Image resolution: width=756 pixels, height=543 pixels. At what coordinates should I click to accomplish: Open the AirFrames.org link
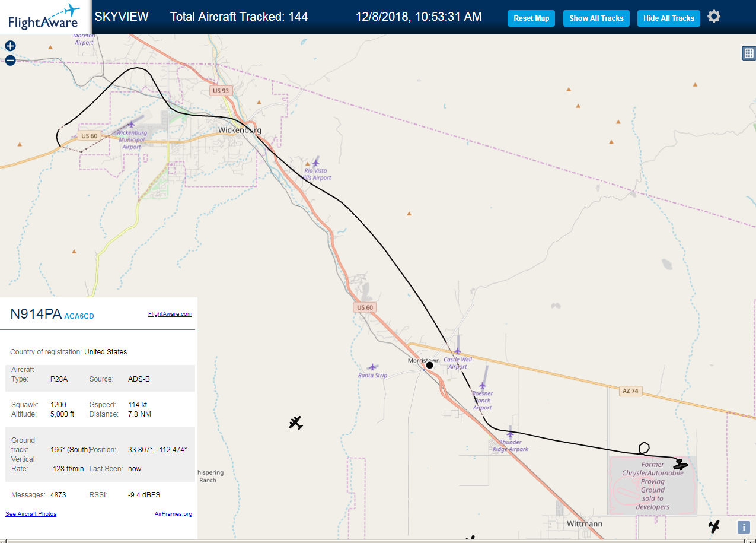pyautogui.click(x=173, y=514)
